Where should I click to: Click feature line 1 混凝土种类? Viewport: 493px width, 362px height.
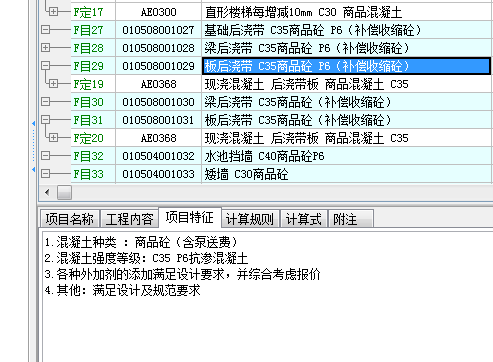[x=141, y=242]
